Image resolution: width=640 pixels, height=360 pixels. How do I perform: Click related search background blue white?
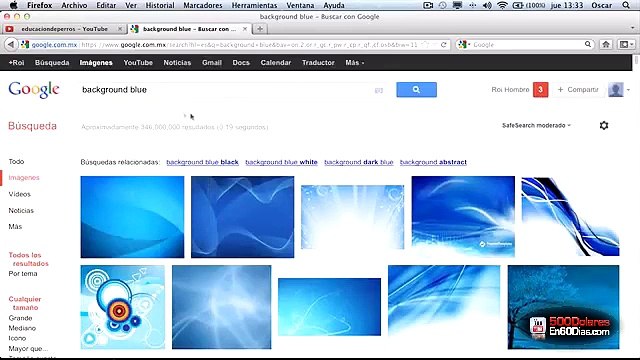tap(281, 162)
